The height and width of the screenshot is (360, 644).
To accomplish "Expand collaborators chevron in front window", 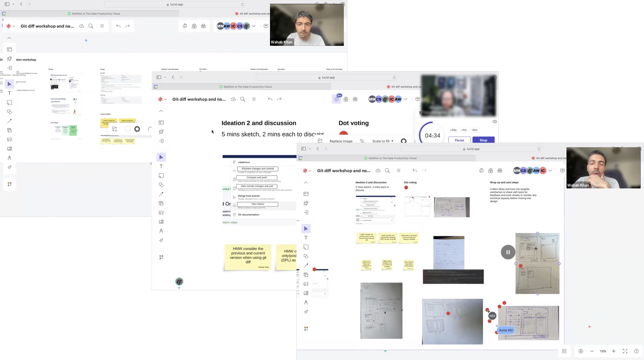I will (x=550, y=171).
